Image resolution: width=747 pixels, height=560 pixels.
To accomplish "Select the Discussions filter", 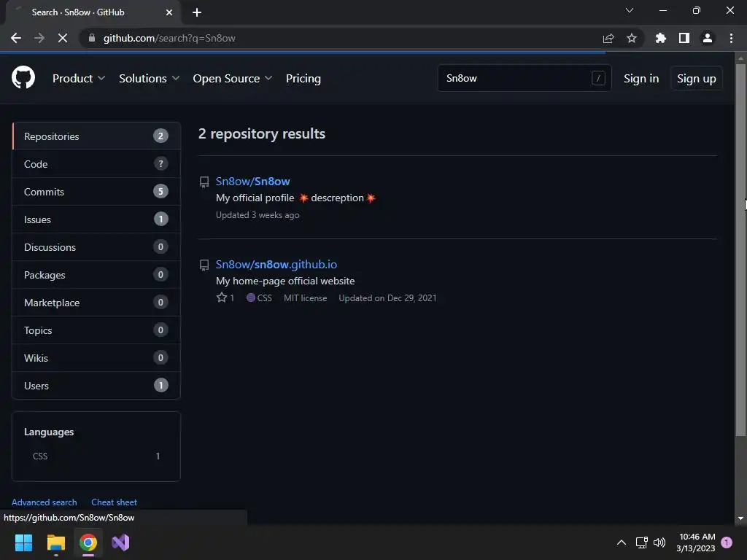I will [x=96, y=247].
